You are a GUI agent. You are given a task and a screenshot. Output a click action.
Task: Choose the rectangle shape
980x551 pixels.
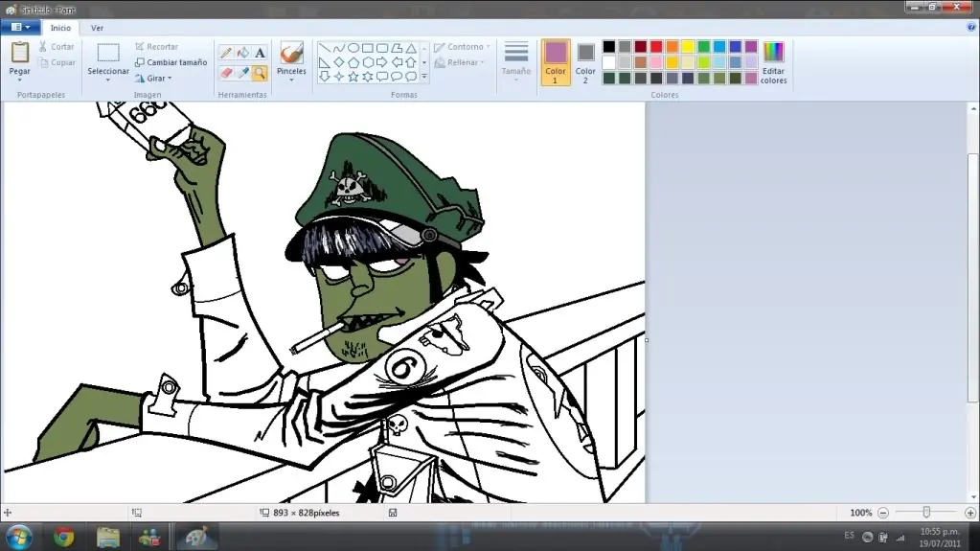point(368,48)
